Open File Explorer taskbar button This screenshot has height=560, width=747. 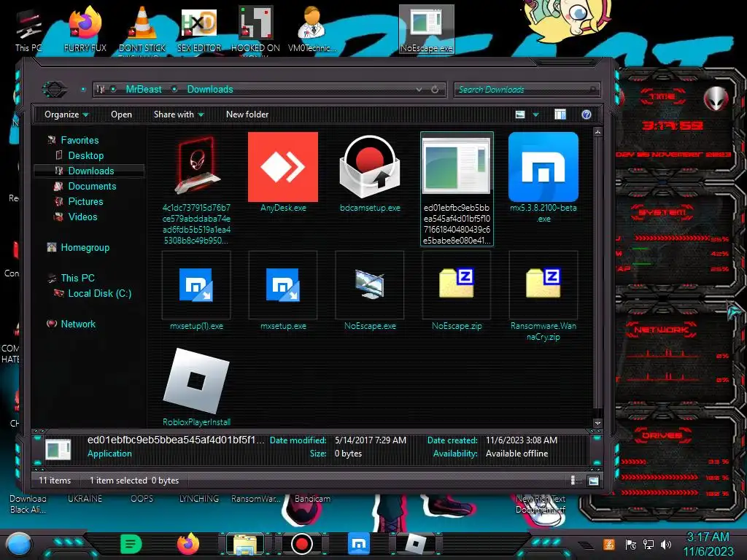pyautogui.click(x=245, y=544)
